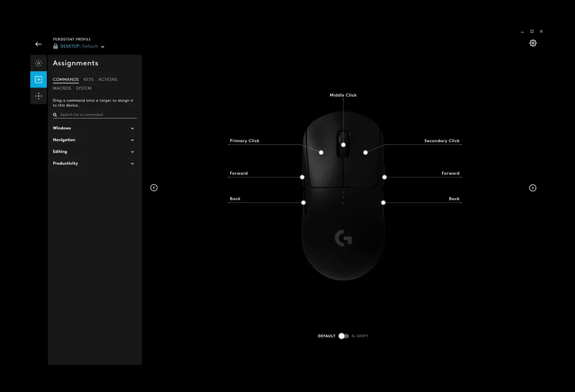
Task: Open the Sensitivity DPI sidebar icon
Action: (x=39, y=96)
